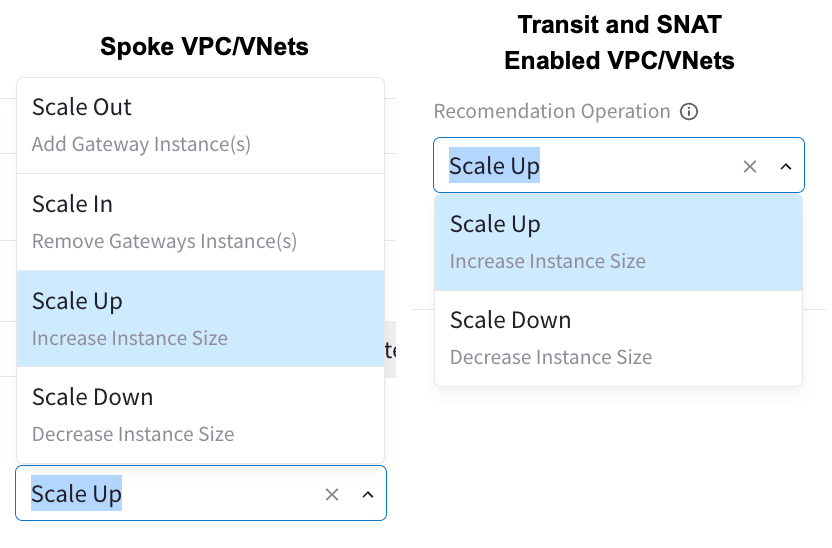Image resolution: width=832 pixels, height=548 pixels.
Task: Clear the Recomendation Operation field with X icon
Action: pyautogui.click(x=750, y=166)
